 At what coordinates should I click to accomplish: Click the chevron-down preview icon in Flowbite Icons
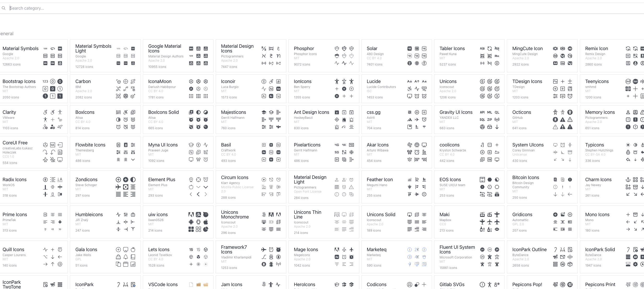click(133, 160)
